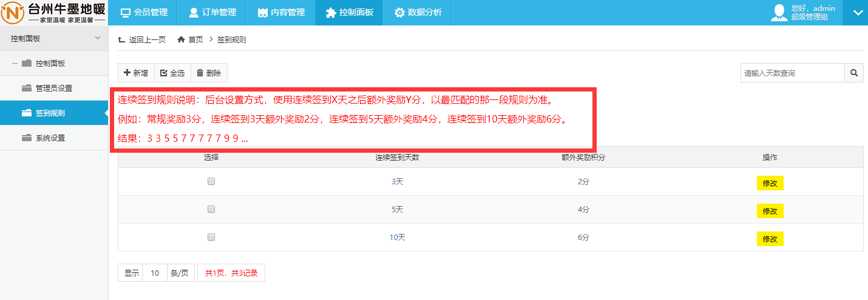Click 修改 for the 10天 rule
Image resolution: width=868 pixels, height=300 pixels.
coord(770,239)
